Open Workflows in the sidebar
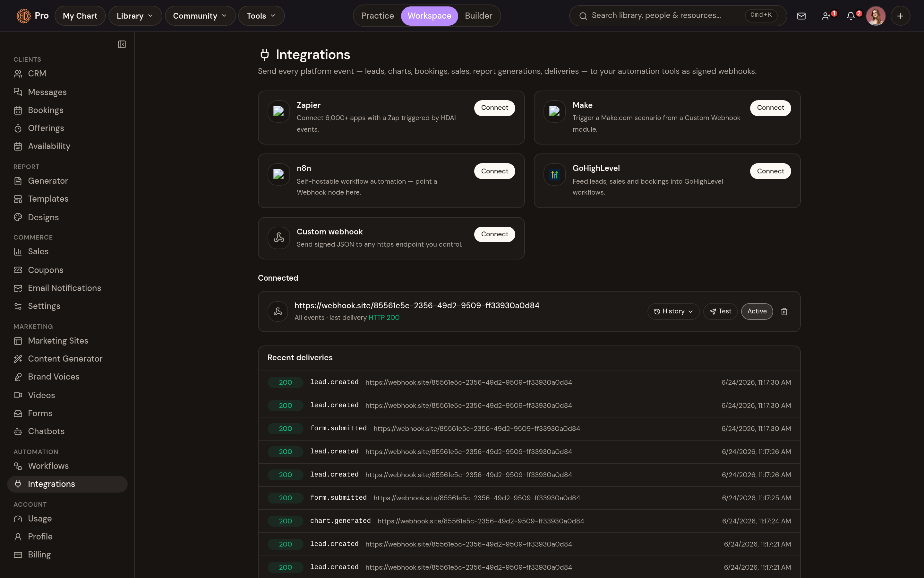Viewport: 924px width, 578px height. click(x=67, y=466)
